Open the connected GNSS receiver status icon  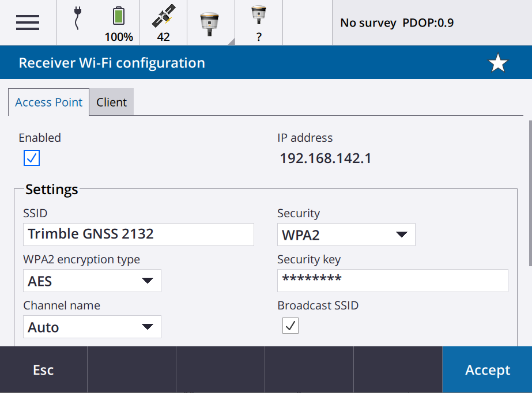coord(210,24)
